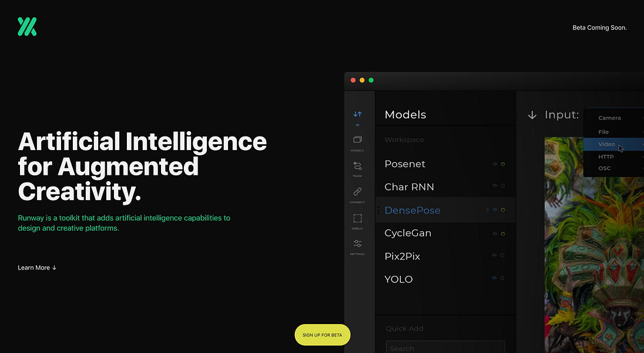
Task: Open the Settings sliders icon
Action: (357, 244)
